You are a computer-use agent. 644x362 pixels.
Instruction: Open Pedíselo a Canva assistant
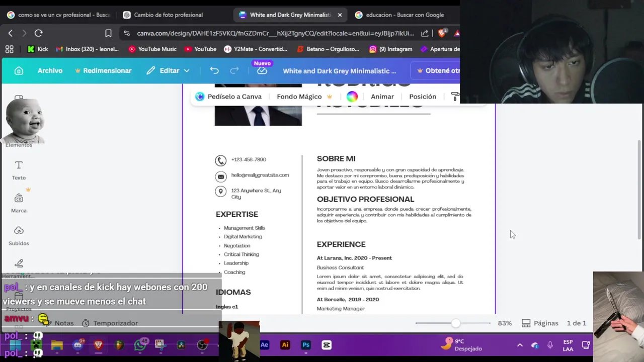pos(228,97)
